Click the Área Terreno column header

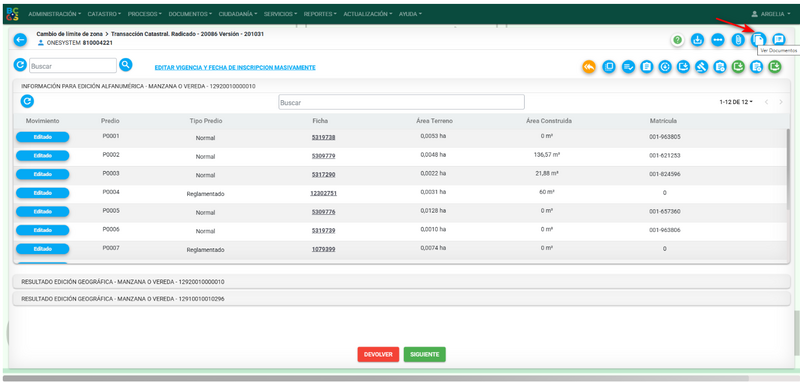coord(434,121)
